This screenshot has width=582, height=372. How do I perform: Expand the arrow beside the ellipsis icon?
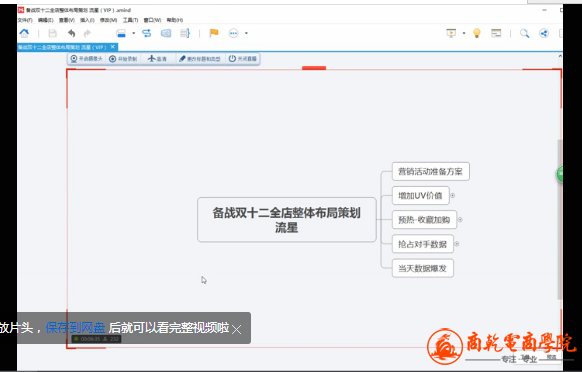pos(246,33)
